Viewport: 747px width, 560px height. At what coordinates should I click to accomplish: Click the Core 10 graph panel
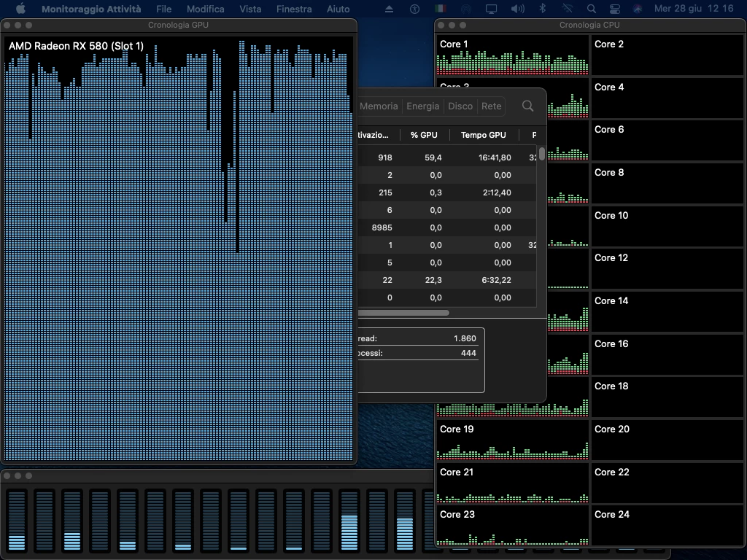click(667, 226)
